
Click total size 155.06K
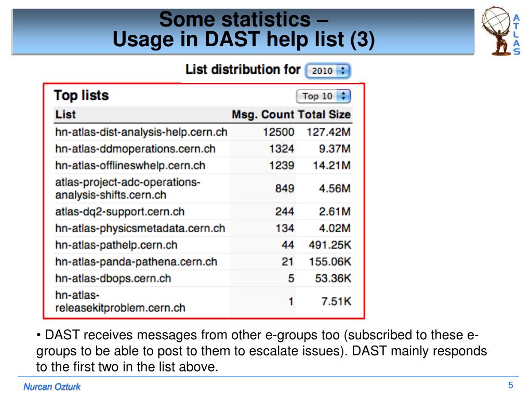click(330, 261)
